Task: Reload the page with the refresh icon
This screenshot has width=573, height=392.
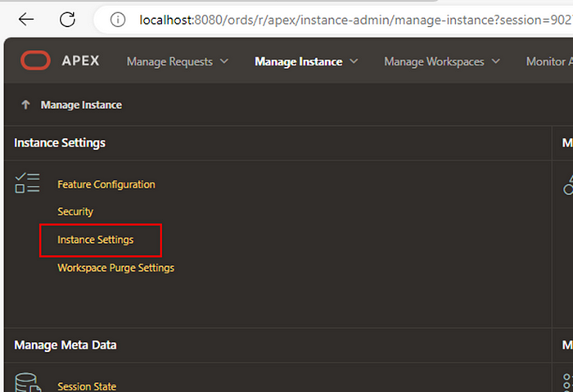Action: tap(67, 20)
